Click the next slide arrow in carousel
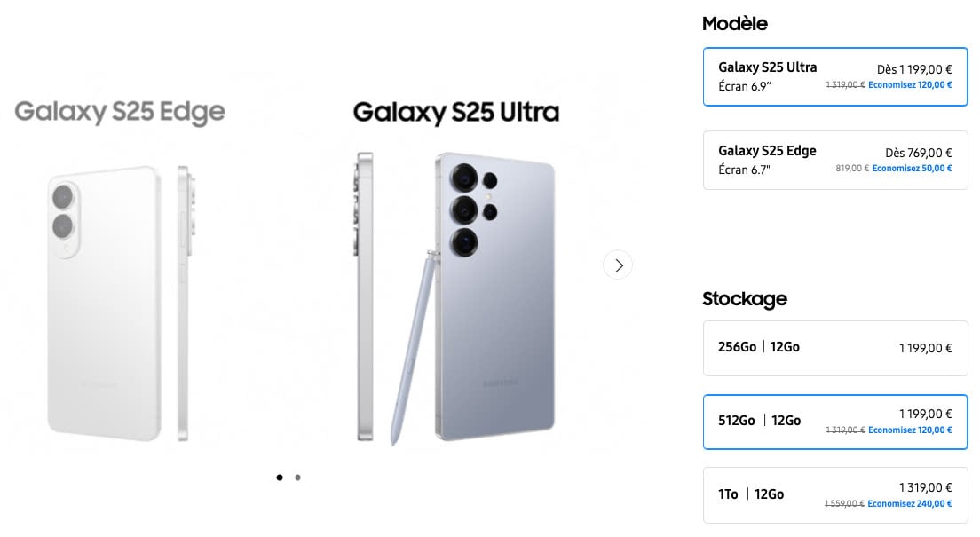The height and width of the screenshot is (537, 980). [x=618, y=265]
